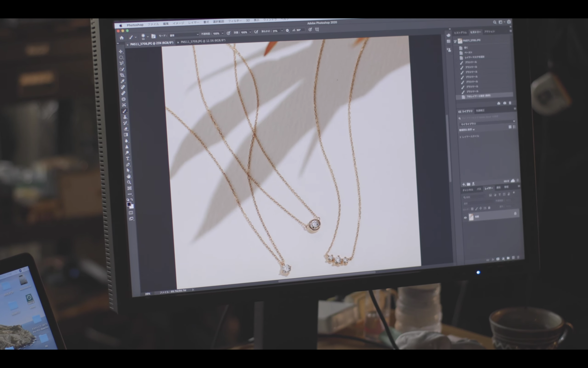Image resolution: width=588 pixels, height=368 pixels.
Task: Open the Photoshop application menu
Action: tap(135, 25)
